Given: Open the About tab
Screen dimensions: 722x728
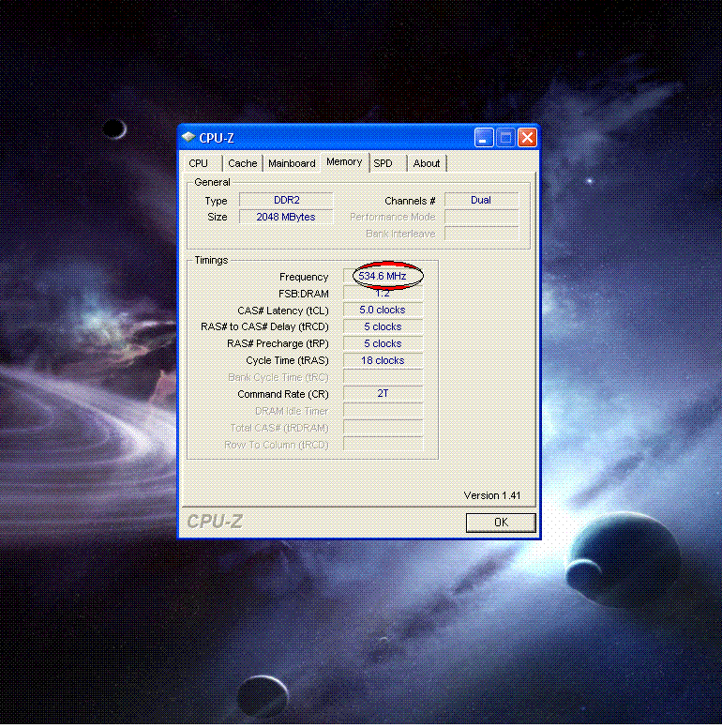Looking at the screenshot, I should [427, 163].
